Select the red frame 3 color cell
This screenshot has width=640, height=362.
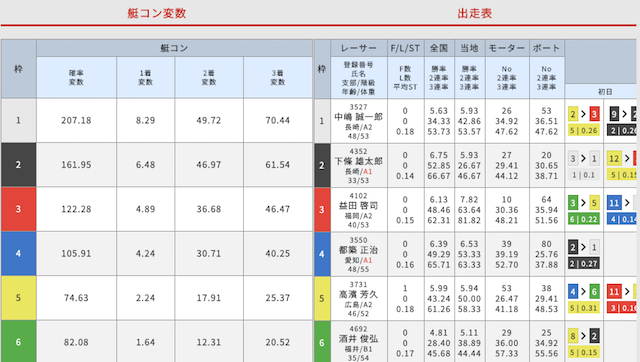click(x=18, y=209)
